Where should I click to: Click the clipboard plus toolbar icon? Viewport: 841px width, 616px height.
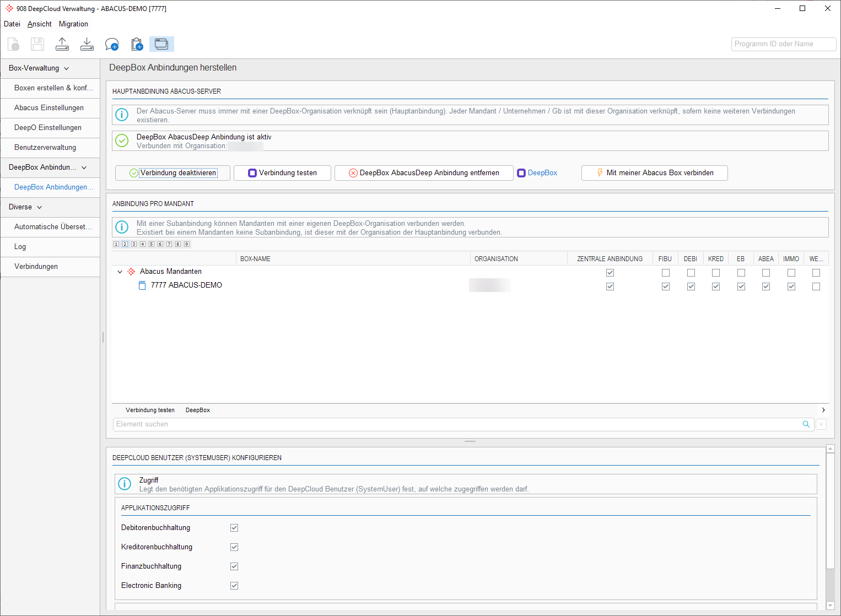(x=137, y=44)
